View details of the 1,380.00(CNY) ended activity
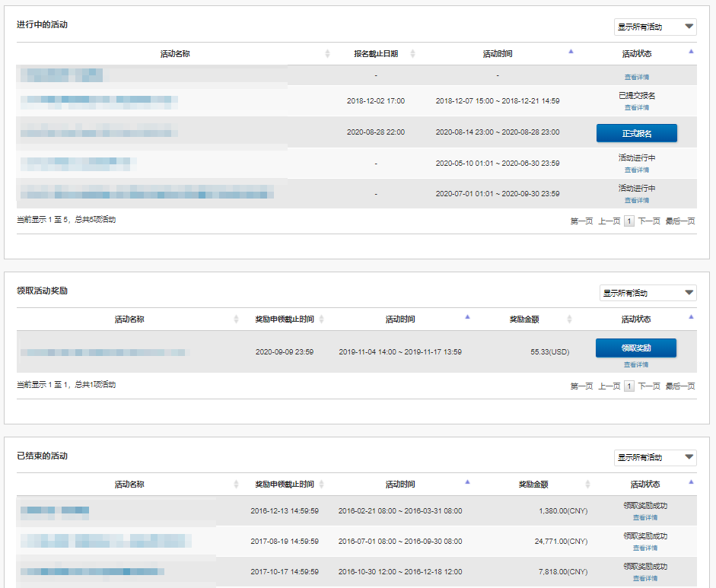The height and width of the screenshot is (588, 716). tap(644, 517)
